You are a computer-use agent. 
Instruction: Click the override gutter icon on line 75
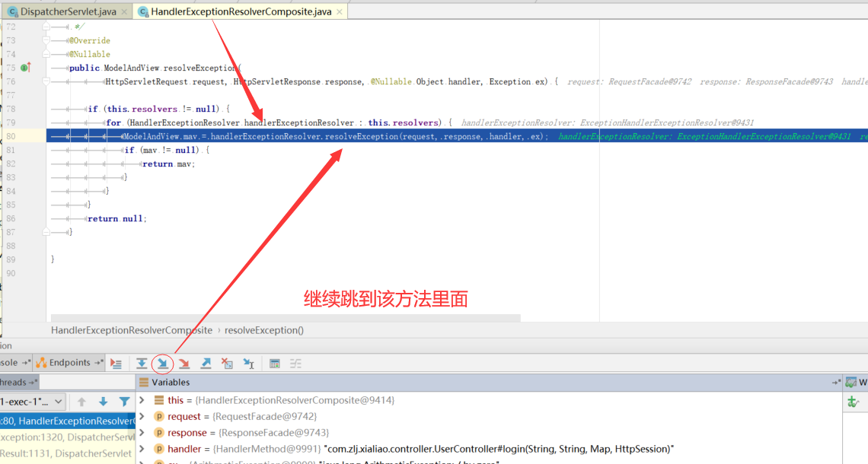click(25, 68)
